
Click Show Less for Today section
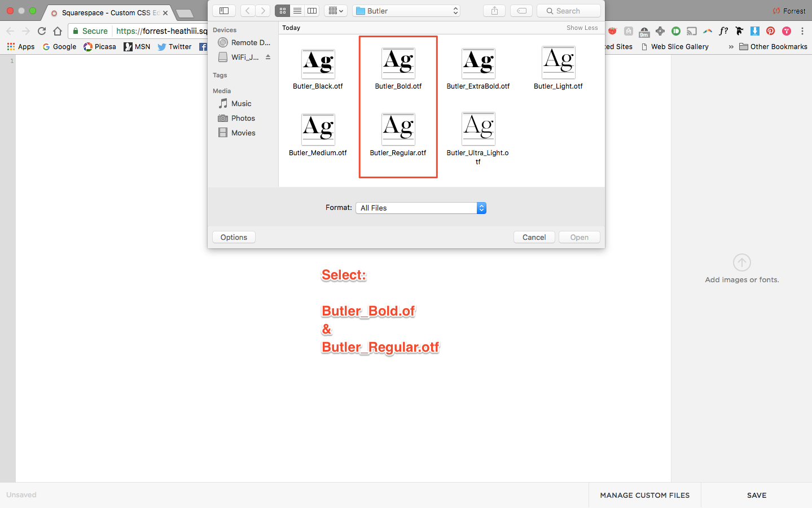(582, 28)
